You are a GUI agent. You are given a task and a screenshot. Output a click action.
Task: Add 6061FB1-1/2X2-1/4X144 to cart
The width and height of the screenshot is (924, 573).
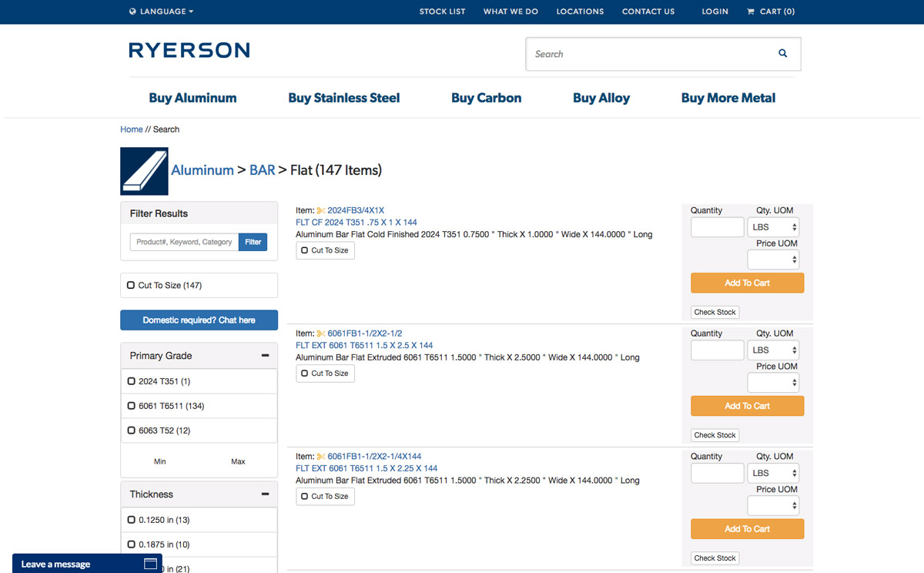pyautogui.click(x=747, y=529)
